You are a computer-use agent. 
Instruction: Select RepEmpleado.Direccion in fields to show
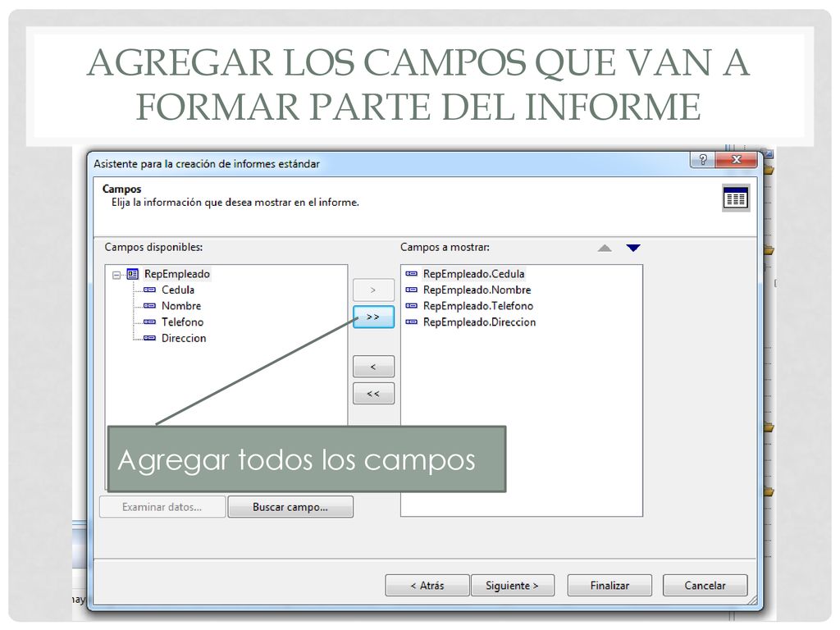point(479,322)
